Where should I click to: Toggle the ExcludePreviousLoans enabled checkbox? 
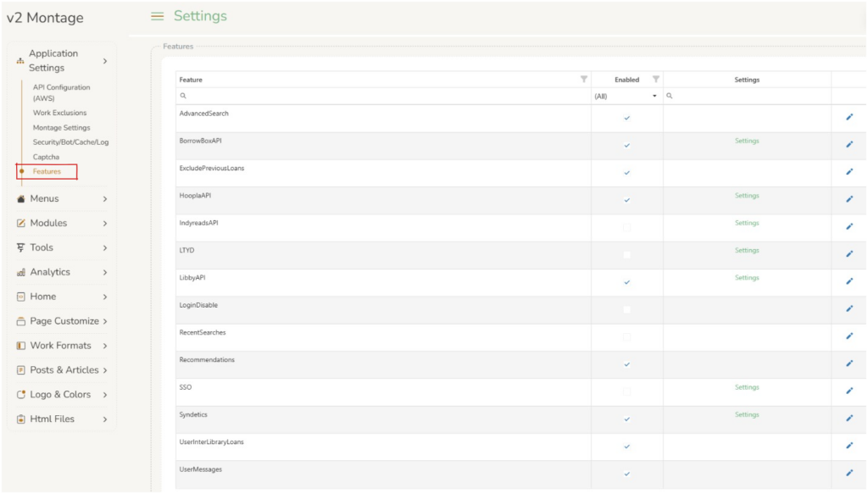[x=627, y=173]
